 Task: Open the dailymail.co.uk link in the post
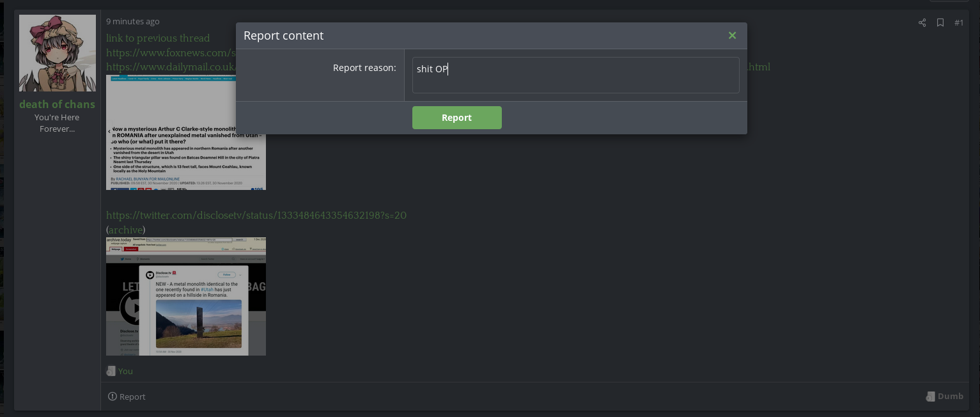[171, 67]
